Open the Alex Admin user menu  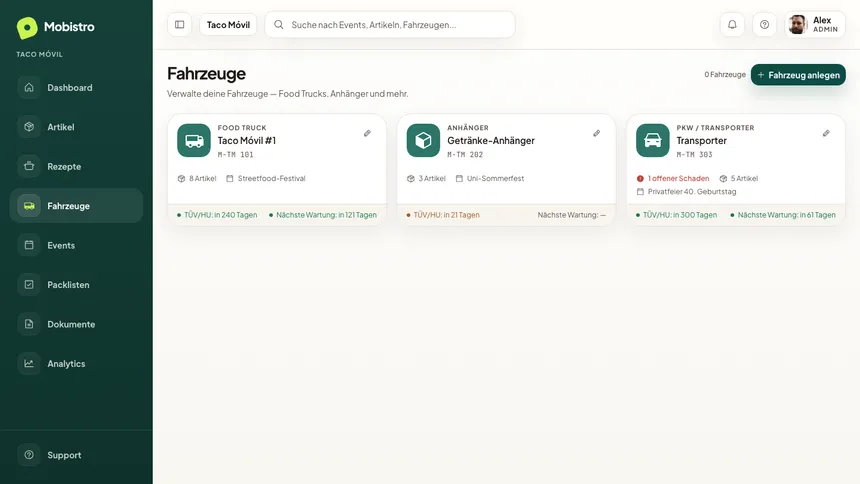coord(815,25)
